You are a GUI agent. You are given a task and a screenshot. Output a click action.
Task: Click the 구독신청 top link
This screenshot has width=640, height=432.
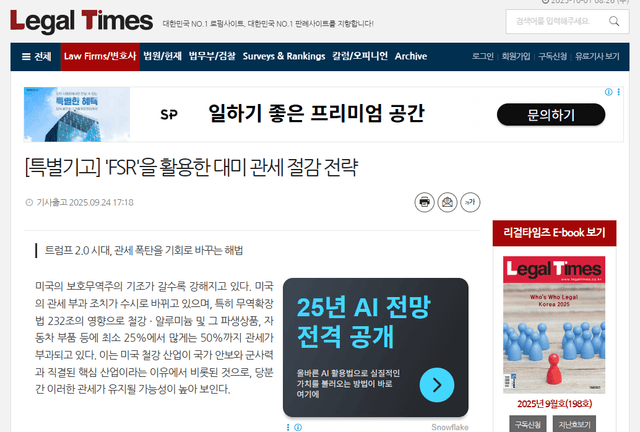tap(553, 56)
